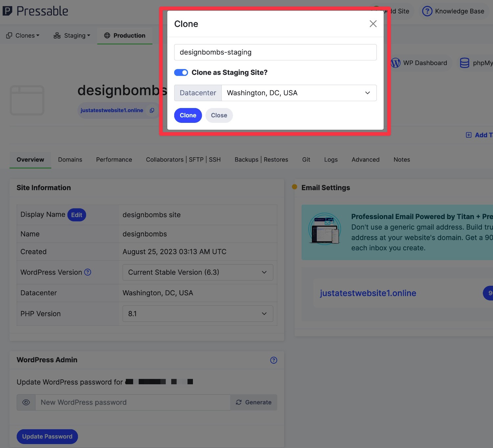Click the Site Information heading

[x=44, y=188]
